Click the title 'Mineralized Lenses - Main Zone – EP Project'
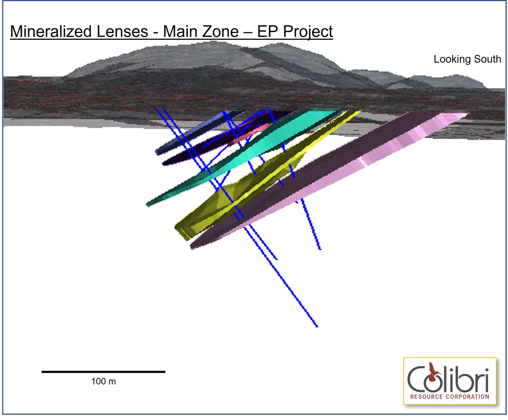Screen dimensions: 508x420 click(171, 31)
